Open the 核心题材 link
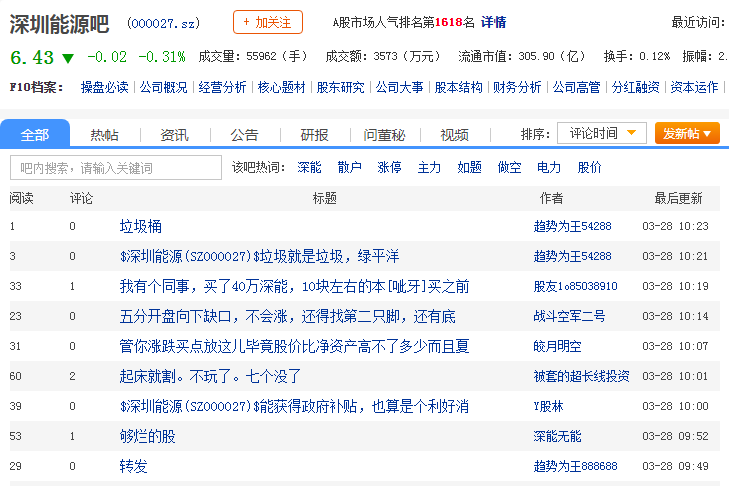Image resolution: width=729 pixels, height=486 pixels. [281, 87]
